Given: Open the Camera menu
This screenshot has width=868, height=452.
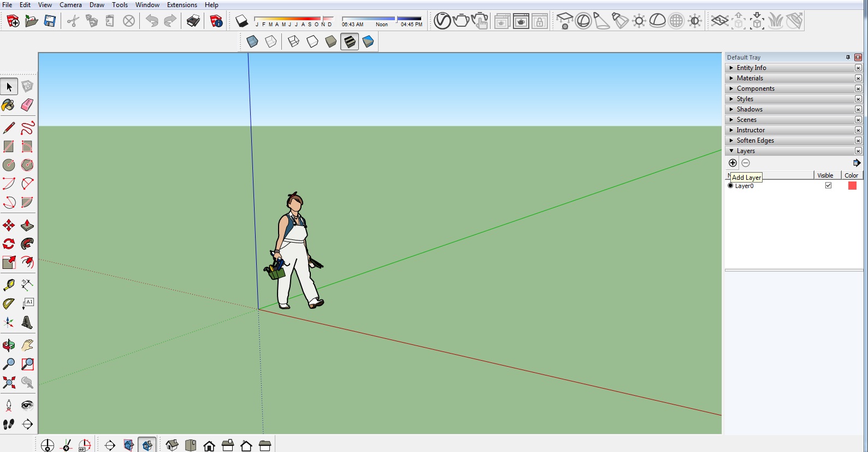Looking at the screenshot, I should (x=70, y=5).
